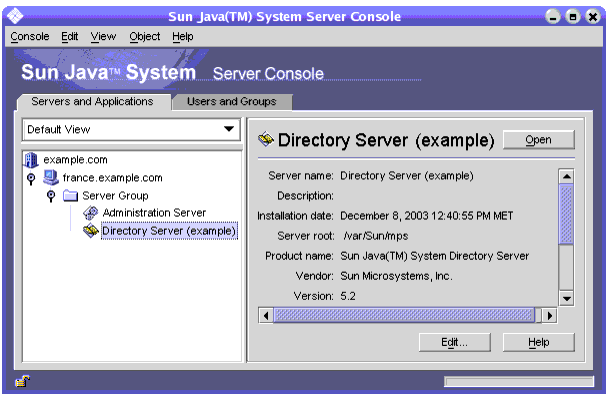The image size is (608, 410).
Task: Click server root value '/var/Sun/mps'
Action: click(376, 236)
